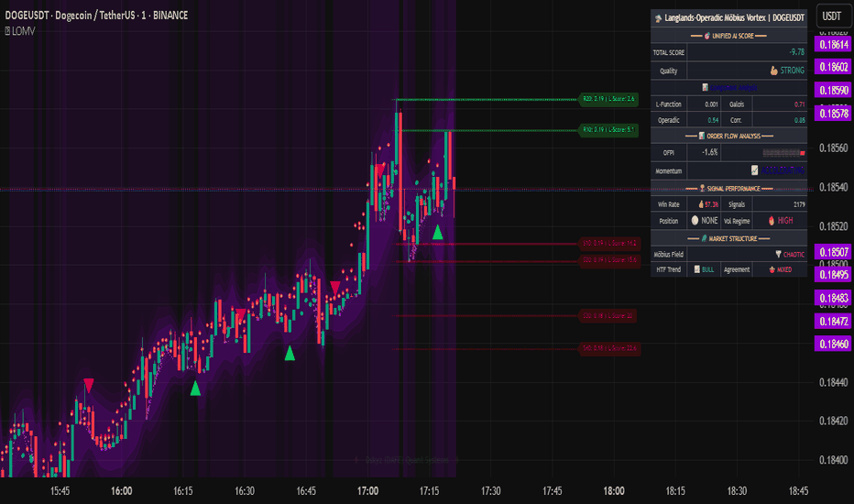Click the purple 0.18460 price label

tap(833, 344)
